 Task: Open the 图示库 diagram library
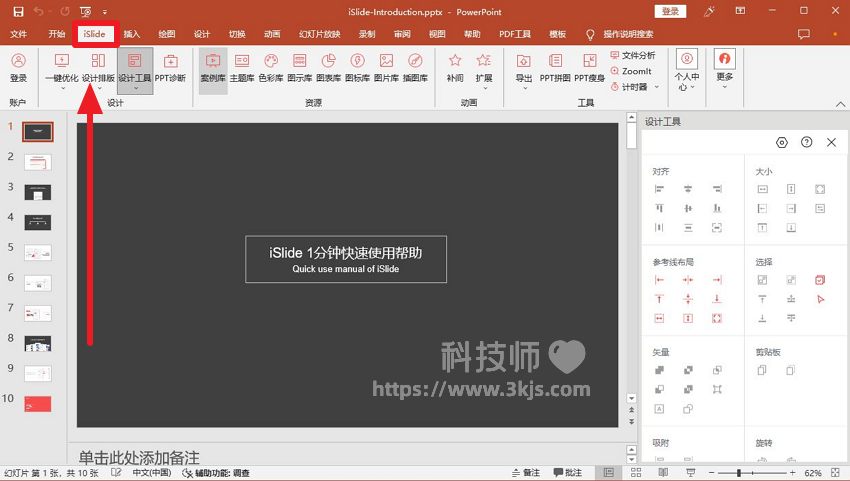click(299, 68)
